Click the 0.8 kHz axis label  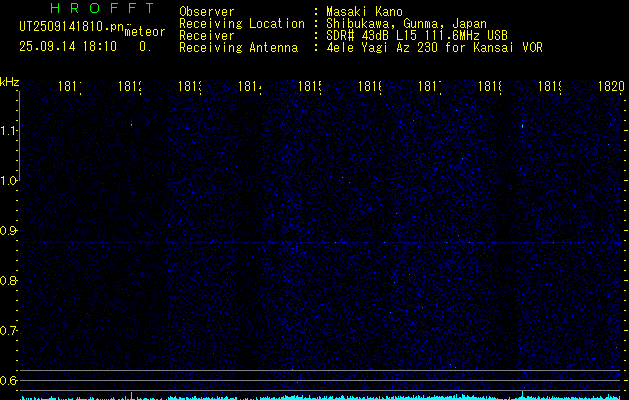8,281
